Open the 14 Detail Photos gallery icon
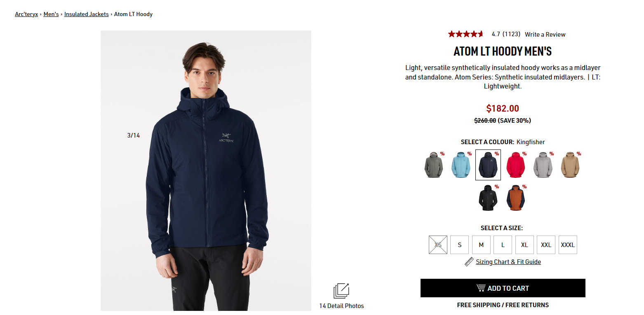This screenshot has width=644, height=315. tap(341, 291)
